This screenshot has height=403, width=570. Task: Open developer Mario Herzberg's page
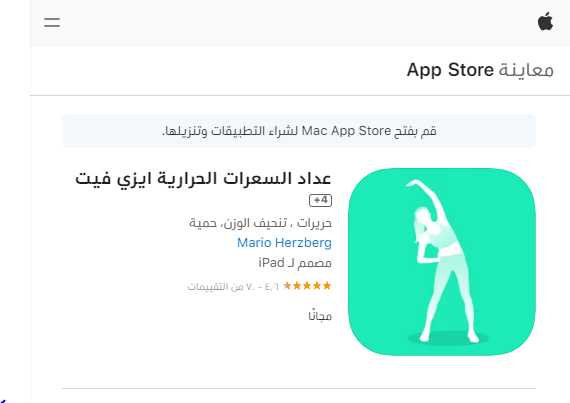pos(284,242)
